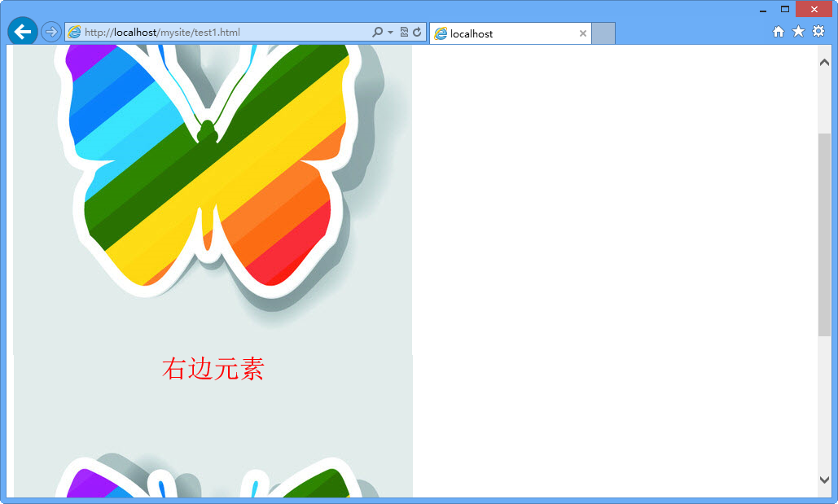Click the Forward navigation arrow

coord(50,33)
